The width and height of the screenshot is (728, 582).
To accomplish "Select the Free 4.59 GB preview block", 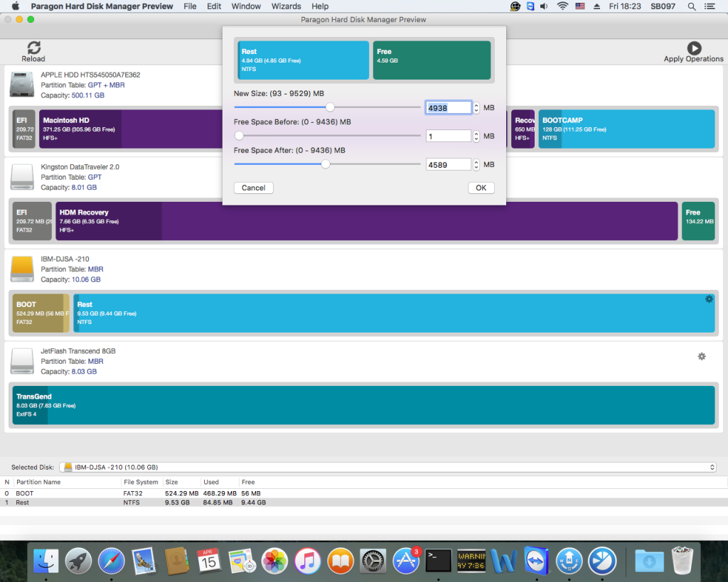I will [x=432, y=60].
